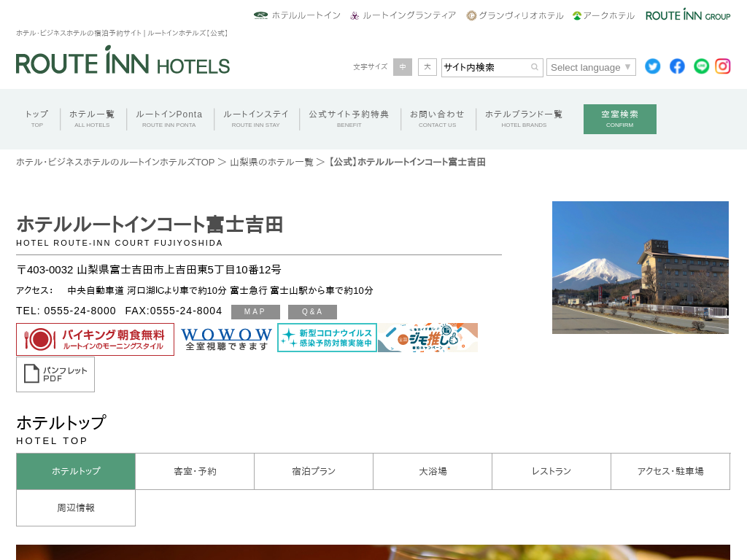Open the LINE social icon
This screenshot has width=747, height=560.
[x=701, y=66]
